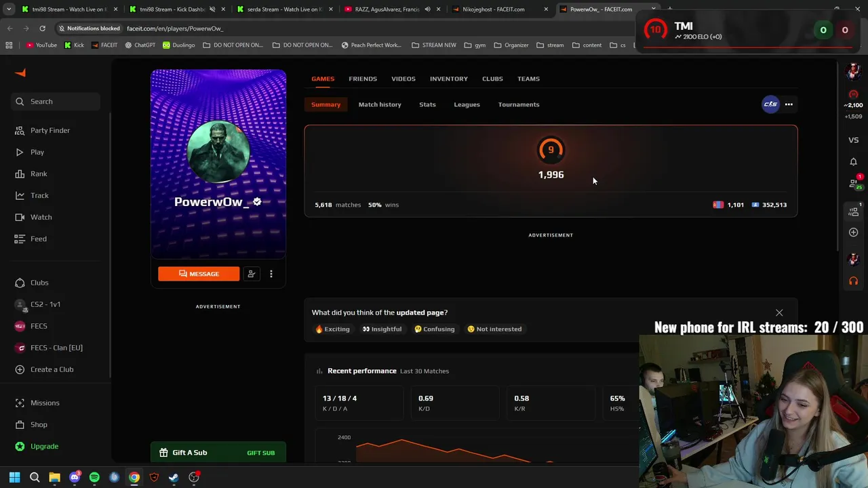868x488 pixels.
Task: Click the green Upgrade link
Action: coord(44,446)
